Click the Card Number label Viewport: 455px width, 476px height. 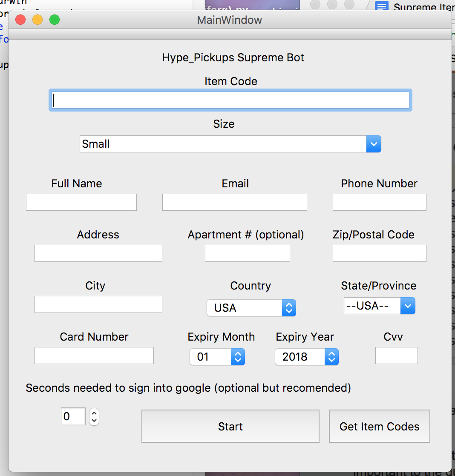coord(94,337)
